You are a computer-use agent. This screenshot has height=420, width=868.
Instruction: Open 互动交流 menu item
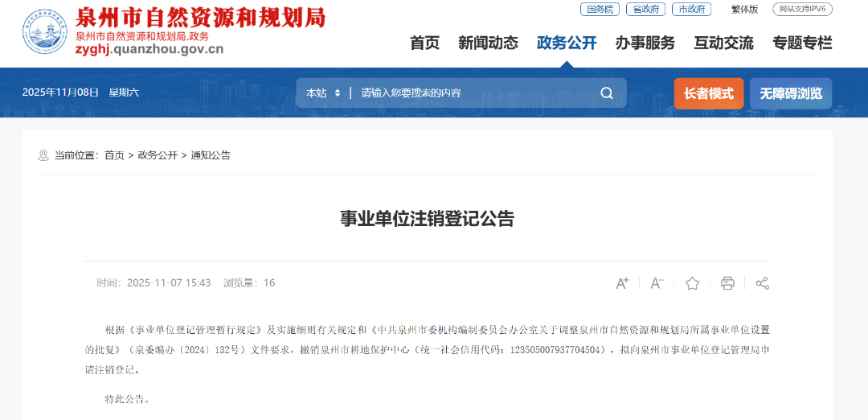724,43
